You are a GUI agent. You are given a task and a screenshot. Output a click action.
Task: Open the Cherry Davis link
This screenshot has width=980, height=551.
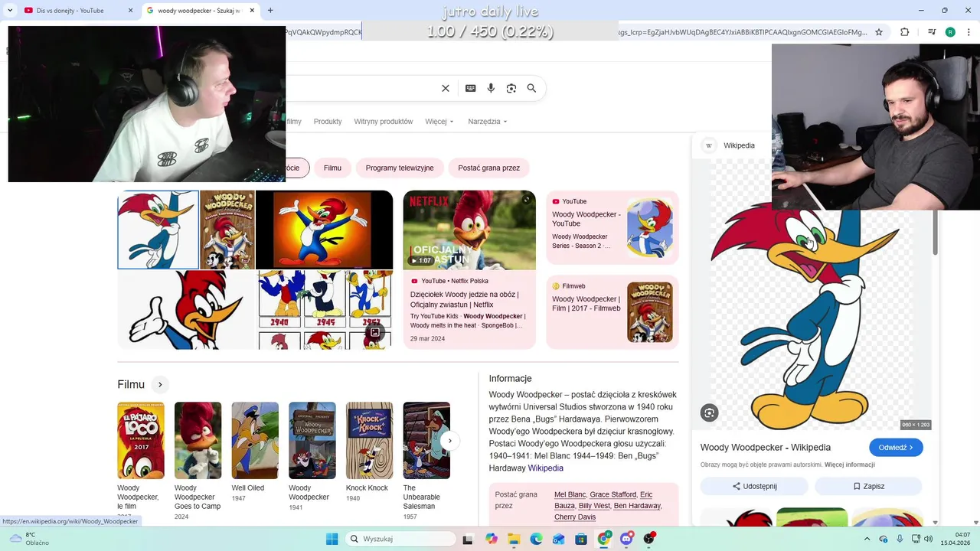[575, 517]
